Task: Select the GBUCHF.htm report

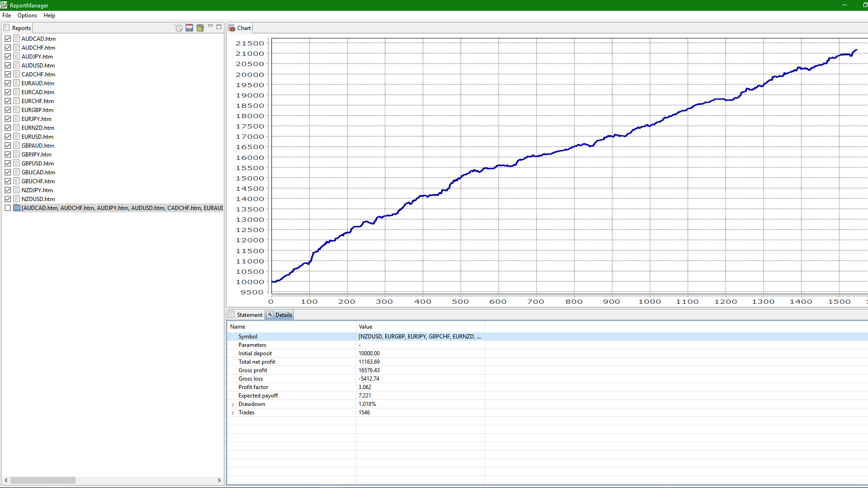Action: click(38, 181)
